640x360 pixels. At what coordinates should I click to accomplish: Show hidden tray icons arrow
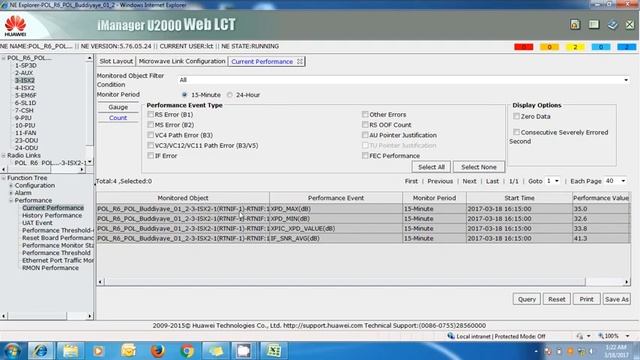536,351
